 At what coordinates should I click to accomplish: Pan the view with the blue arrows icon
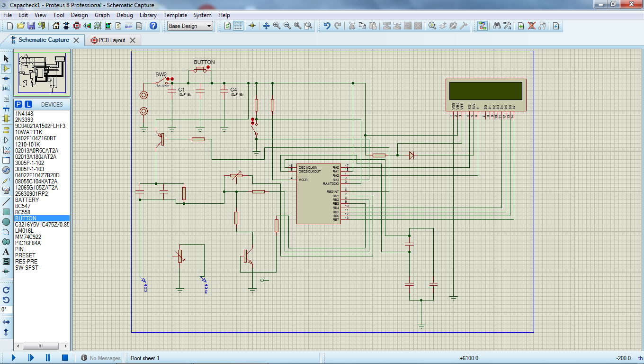coord(266,26)
